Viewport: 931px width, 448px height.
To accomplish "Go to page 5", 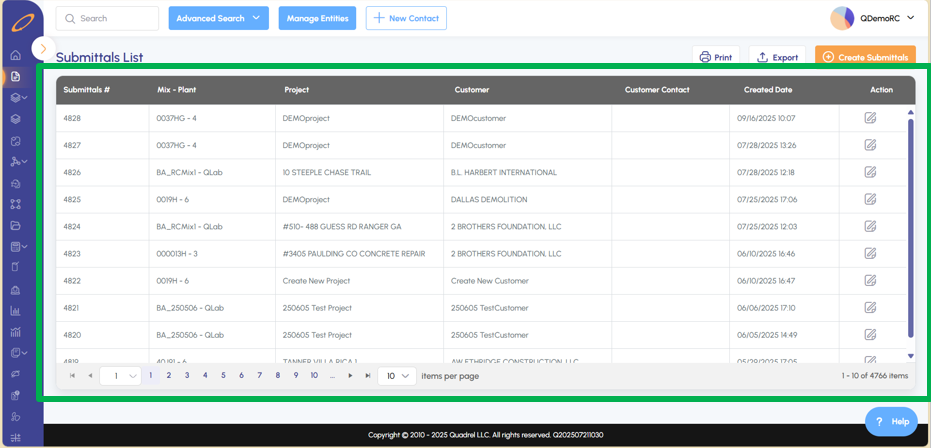I will pyautogui.click(x=223, y=375).
